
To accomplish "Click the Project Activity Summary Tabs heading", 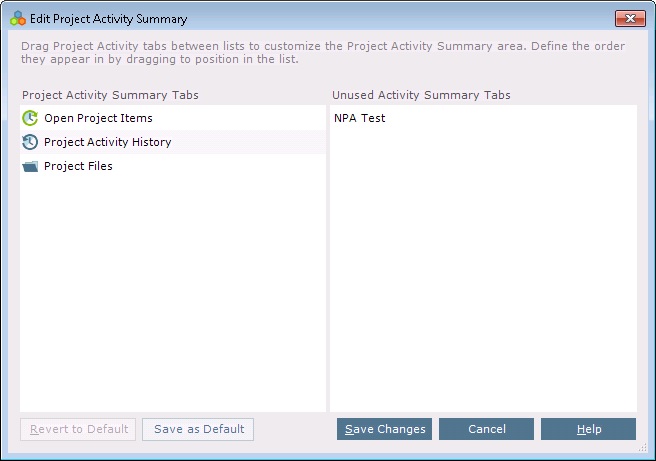I will tap(110, 95).
